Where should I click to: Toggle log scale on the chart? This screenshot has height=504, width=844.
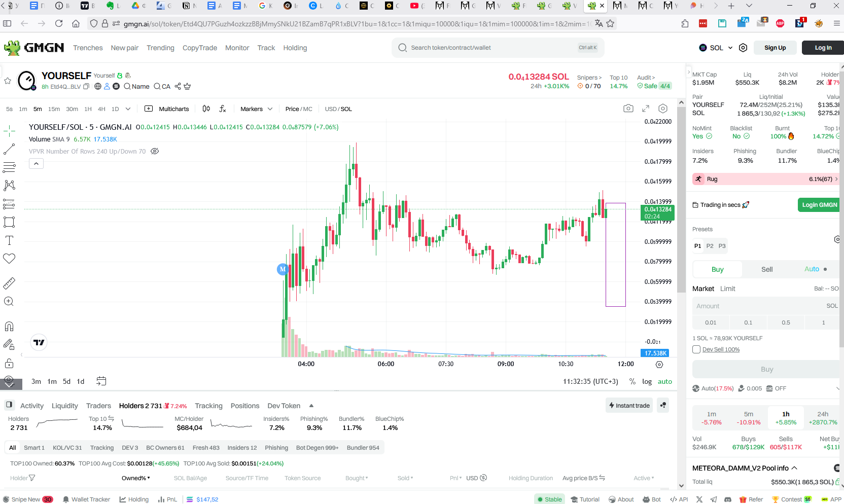pos(647,381)
